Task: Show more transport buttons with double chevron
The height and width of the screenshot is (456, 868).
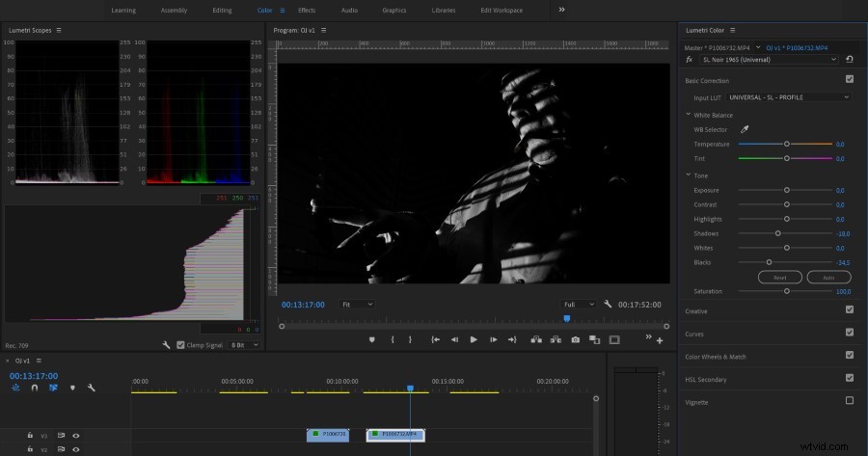Action: tap(648, 336)
